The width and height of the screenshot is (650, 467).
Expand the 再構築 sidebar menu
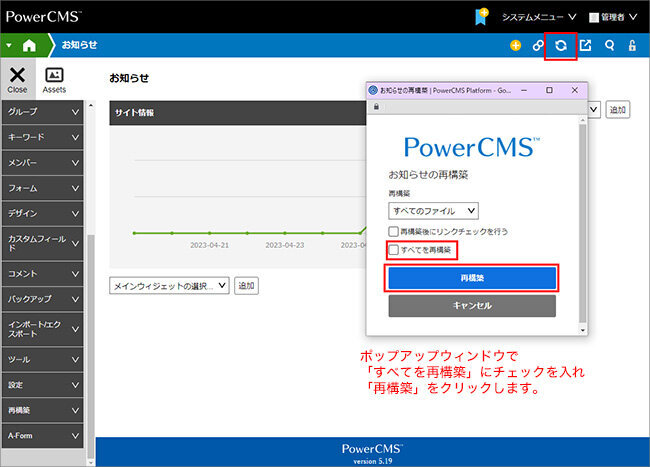(x=42, y=410)
